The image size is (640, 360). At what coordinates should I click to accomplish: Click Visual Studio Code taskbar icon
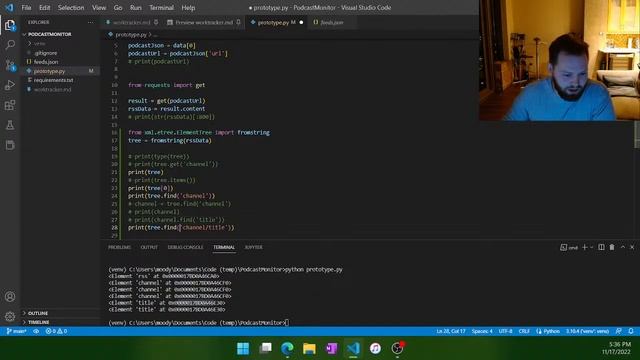click(x=353, y=348)
